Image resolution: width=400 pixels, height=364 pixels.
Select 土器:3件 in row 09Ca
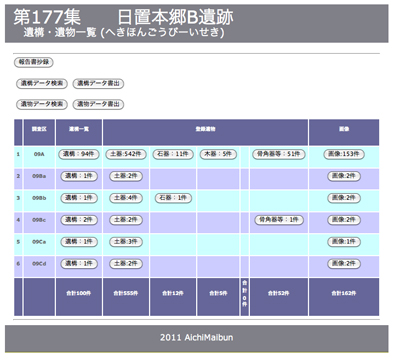pos(126,242)
